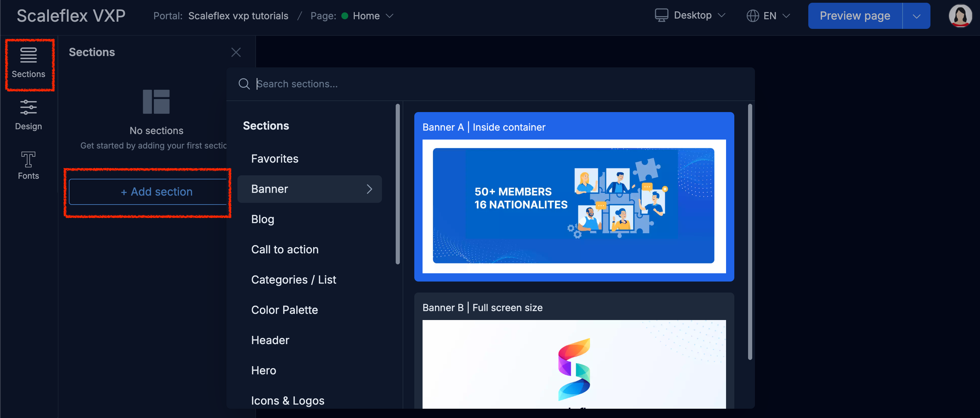Click the Preview page button
This screenshot has height=418, width=980.
point(854,16)
